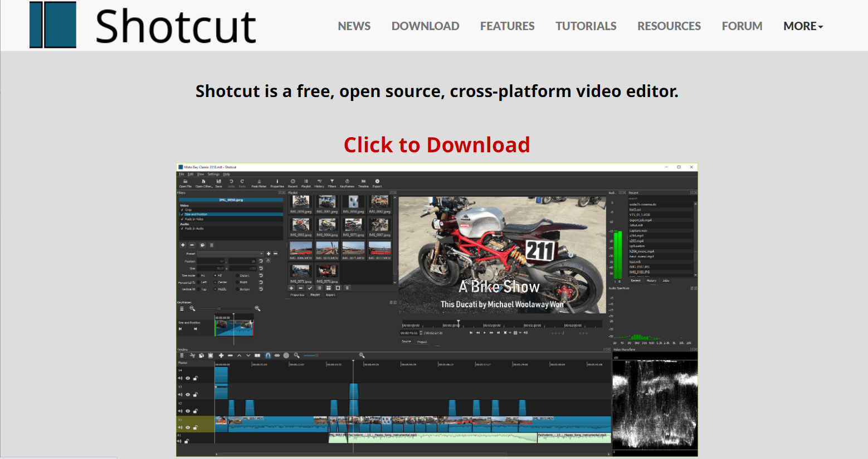Open the Keyframes panel hamburger menu

coord(182,308)
